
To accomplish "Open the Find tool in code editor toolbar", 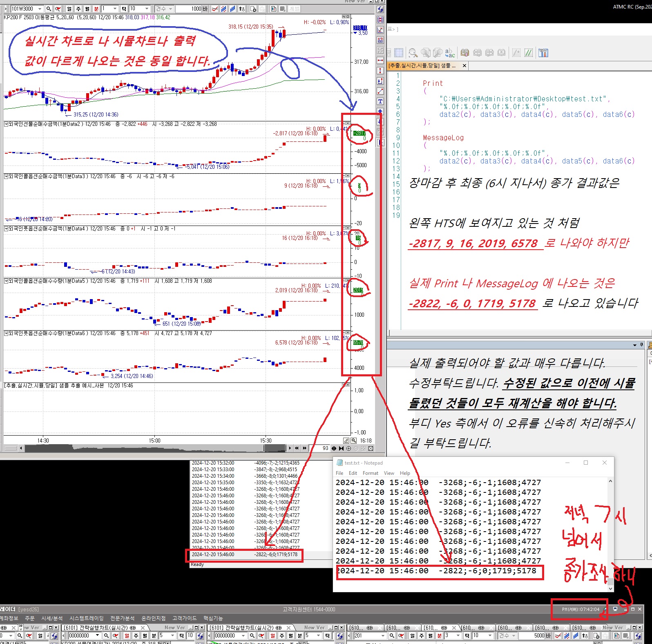I will click(x=413, y=53).
